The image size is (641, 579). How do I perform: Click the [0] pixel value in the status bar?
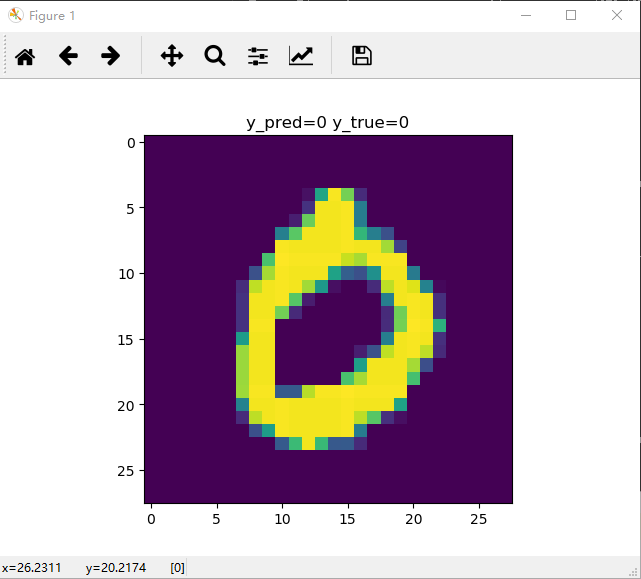click(177, 568)
